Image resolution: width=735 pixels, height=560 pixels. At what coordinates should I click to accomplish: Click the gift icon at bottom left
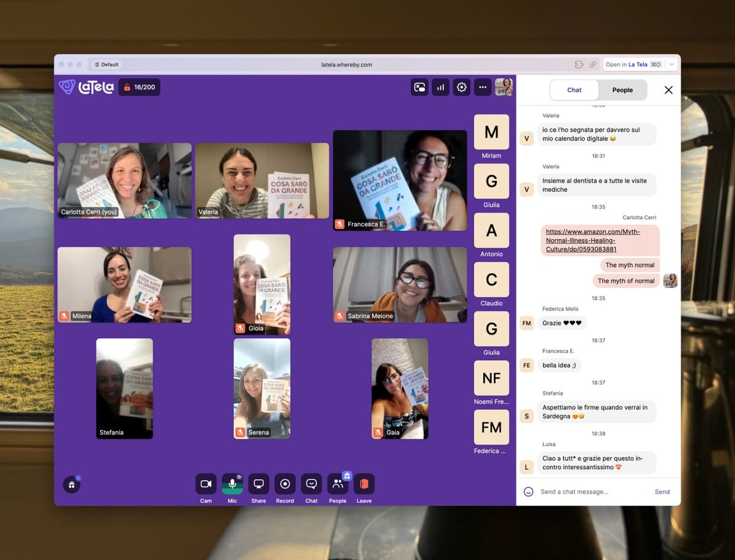[x=72, y=485]
